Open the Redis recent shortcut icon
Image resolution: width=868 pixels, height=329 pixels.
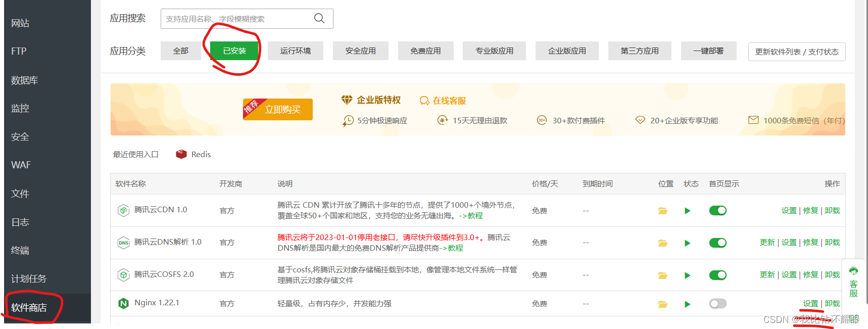(181, 154)
